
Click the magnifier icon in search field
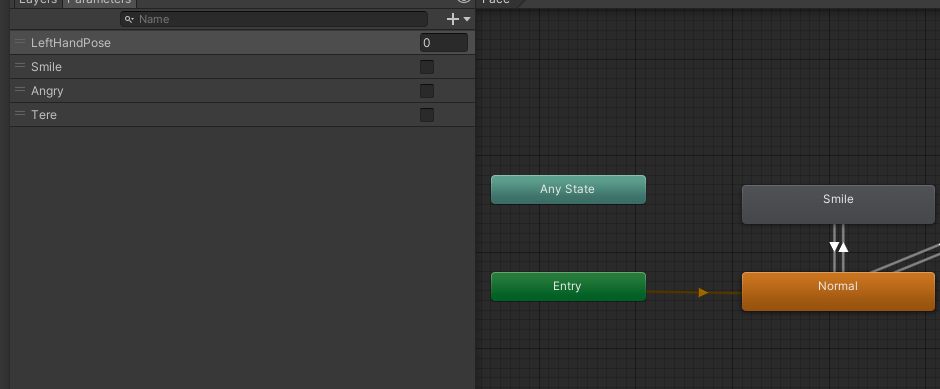pyautogui.click(x=129, y=19)
